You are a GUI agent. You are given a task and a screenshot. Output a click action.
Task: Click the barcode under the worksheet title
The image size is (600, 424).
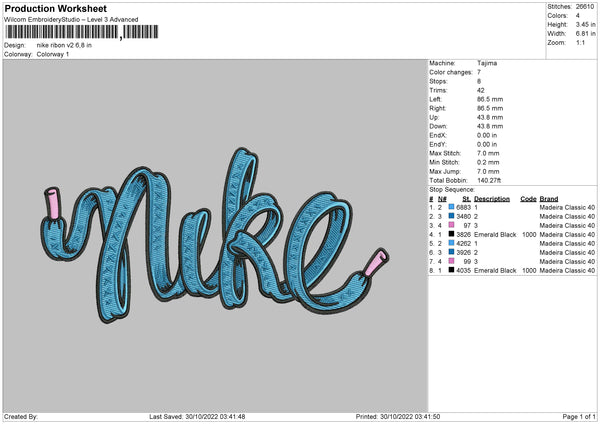(x=81, y=32)
